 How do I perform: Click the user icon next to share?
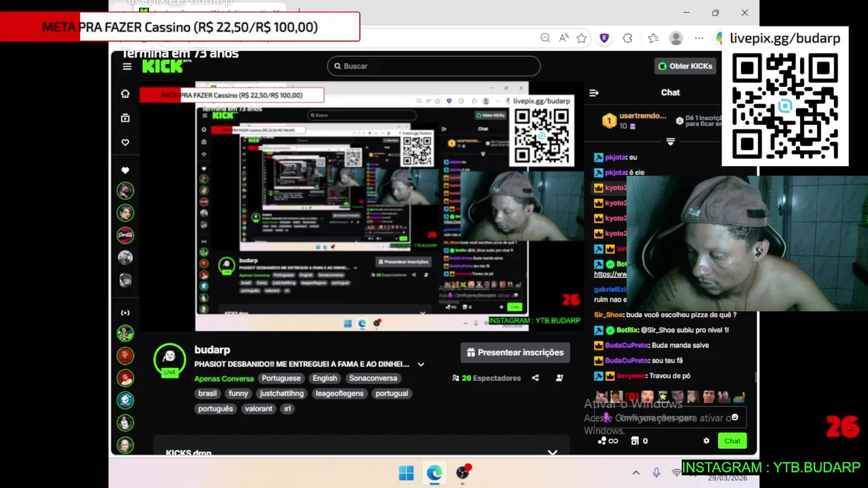(559, 378)
